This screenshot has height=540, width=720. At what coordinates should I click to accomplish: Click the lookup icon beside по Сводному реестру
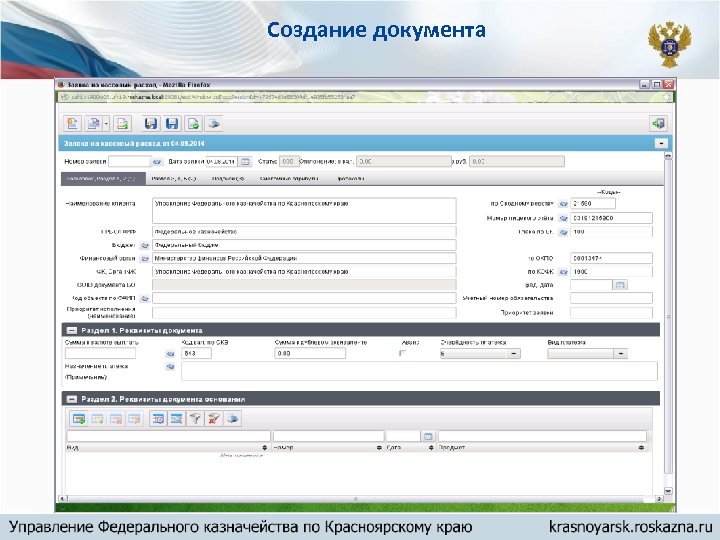coord(563,204)
